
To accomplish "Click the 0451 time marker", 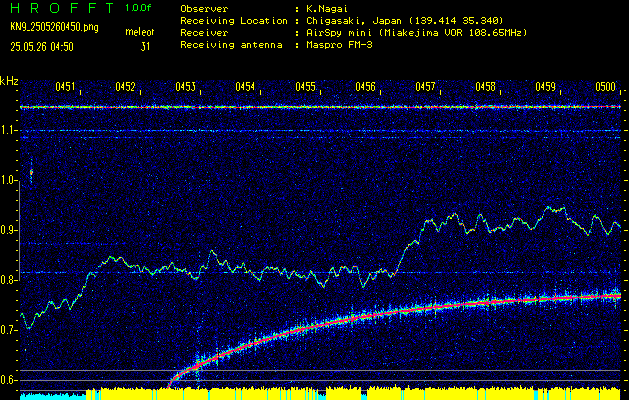I will tap(65, 86).
